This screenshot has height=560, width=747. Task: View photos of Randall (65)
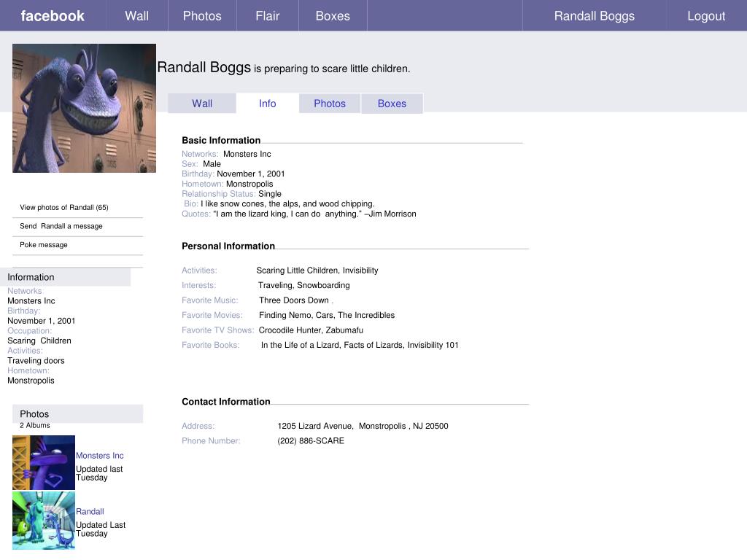tap(64, 208)
